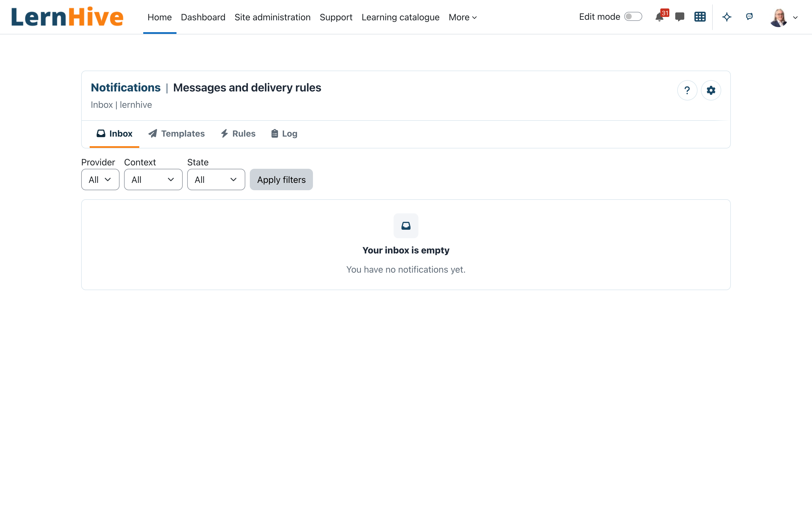
Task: Go to the Home nav item
Action: click(x=160, y=17)
